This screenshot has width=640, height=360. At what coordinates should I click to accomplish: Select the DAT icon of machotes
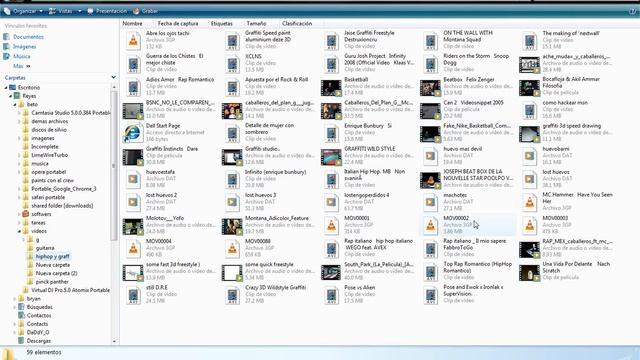pyautogui.click(x=431, y=202)
